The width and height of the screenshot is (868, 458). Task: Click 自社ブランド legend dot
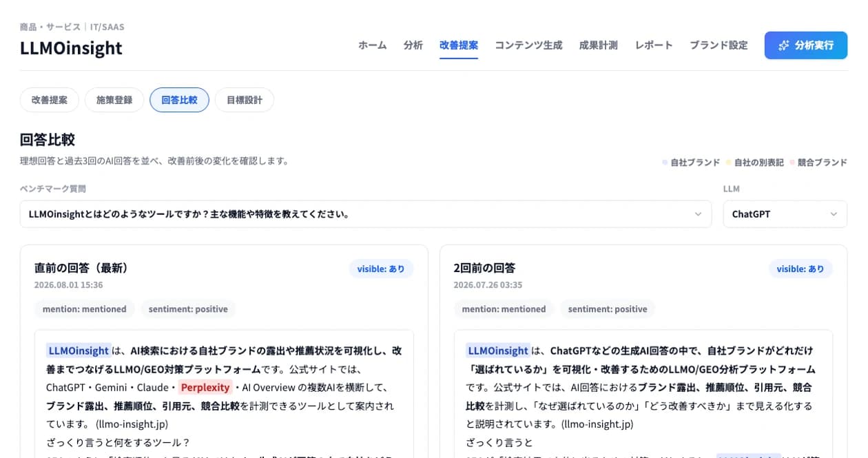pos(665,163)
